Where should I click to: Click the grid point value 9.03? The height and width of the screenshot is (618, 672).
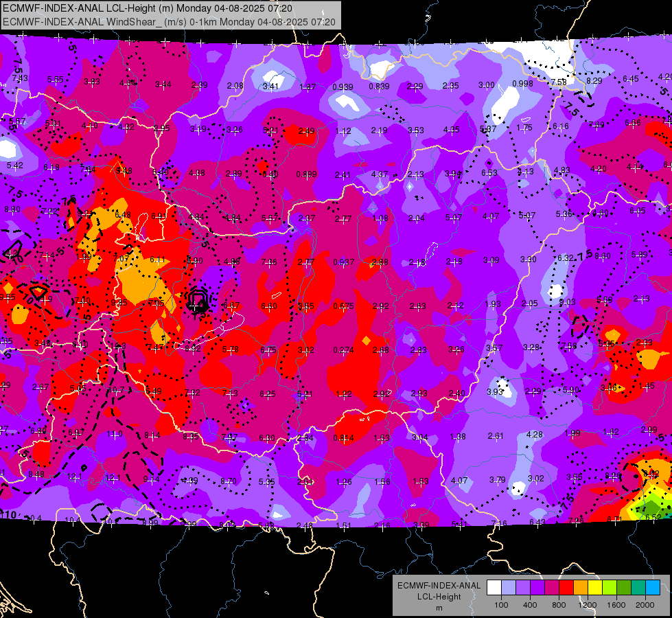[568, 302]
